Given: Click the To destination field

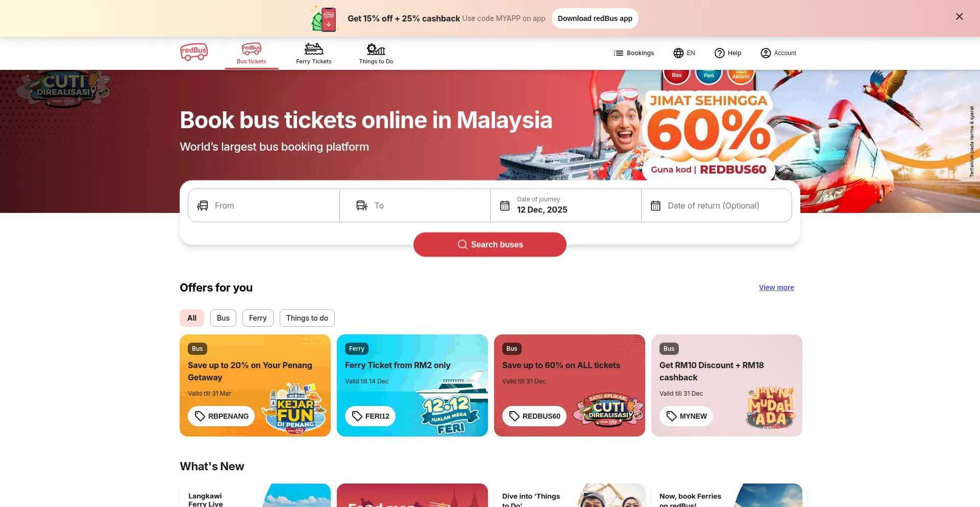Looking at the screenshot, I should [x=415, y=205].
